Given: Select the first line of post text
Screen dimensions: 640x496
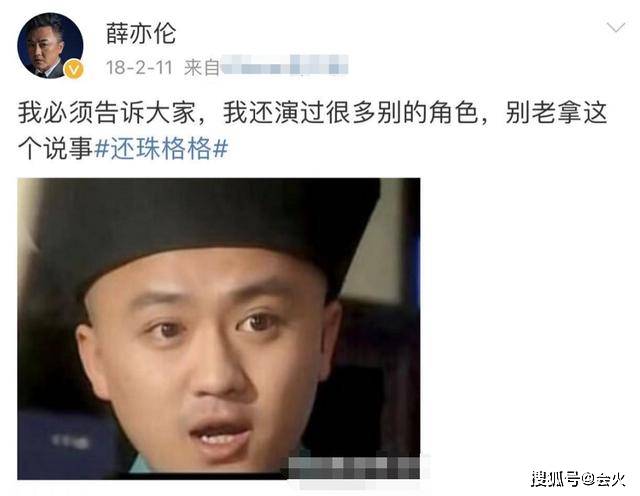Looking at the screenshot, I should coord(312,112).
